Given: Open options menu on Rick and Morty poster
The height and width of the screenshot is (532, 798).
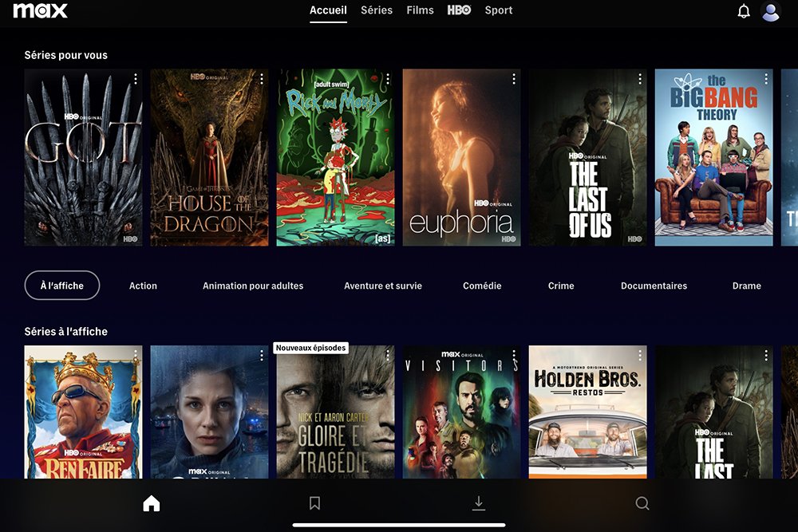Looking at the screenshot, I should point(388,78).
